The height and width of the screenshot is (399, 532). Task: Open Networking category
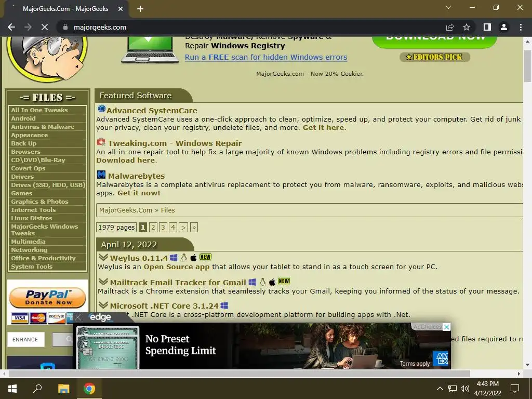29,250
